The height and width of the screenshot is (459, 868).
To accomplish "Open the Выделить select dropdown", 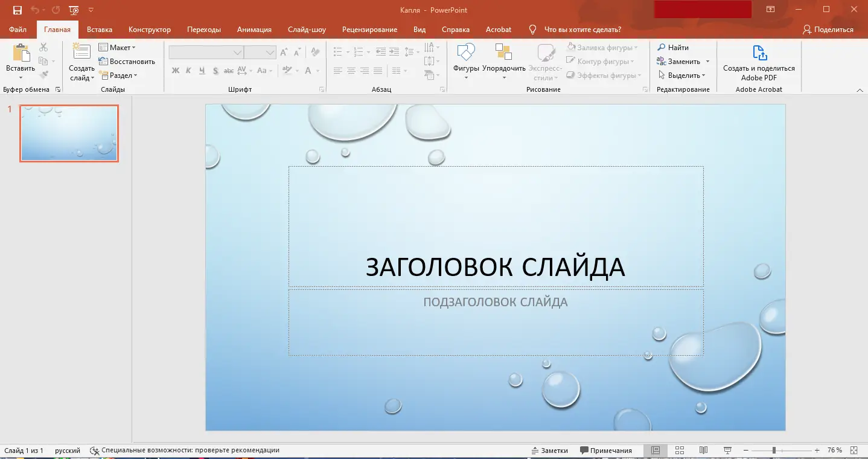I will click(x=681, y=75).
